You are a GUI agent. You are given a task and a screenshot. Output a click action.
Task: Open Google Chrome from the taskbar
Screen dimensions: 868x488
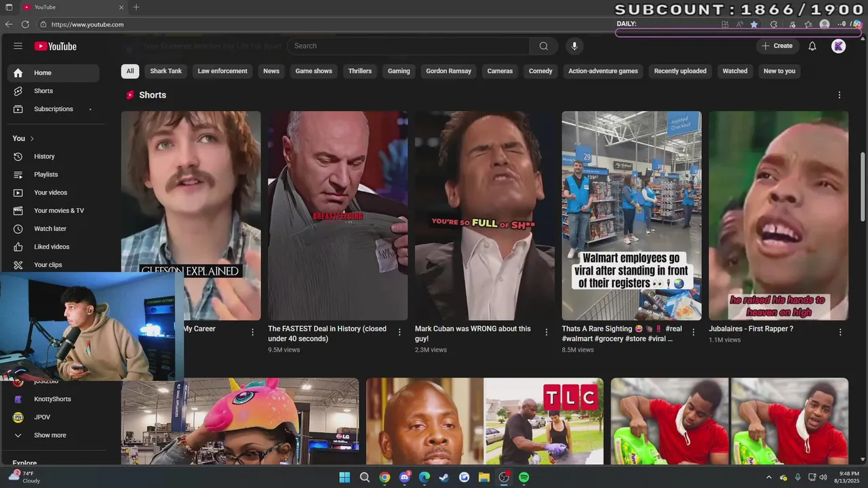point(384,477)
